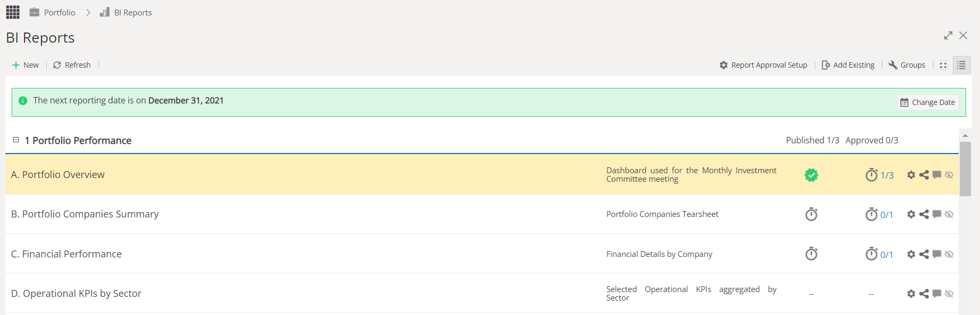Screen dimensions: 980x315
Task: Click settings gear for Portfolio Overview row
Action: 911,175
